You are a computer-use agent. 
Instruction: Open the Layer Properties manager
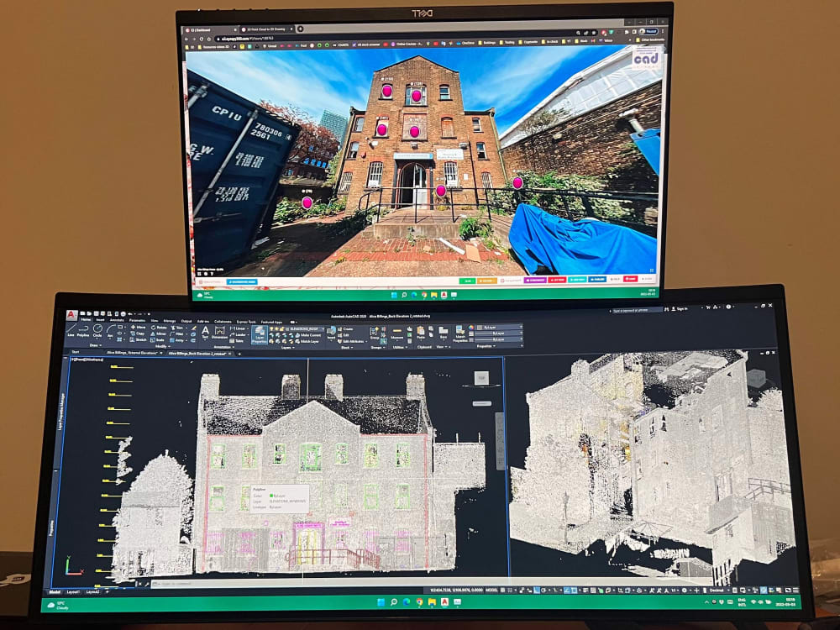tap(260, 335)
